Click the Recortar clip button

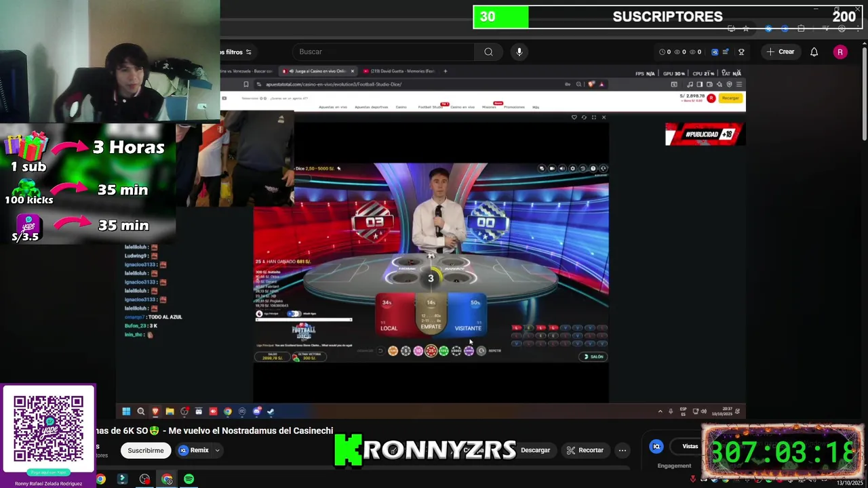coord(585,450)
